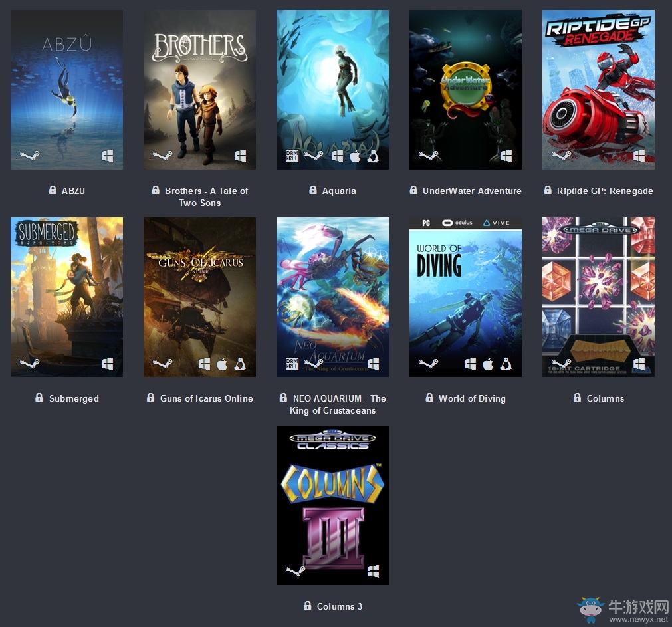The image size is (672, 627).
Task: Click the Submerged title text
Action: click(x=74, y=398)
